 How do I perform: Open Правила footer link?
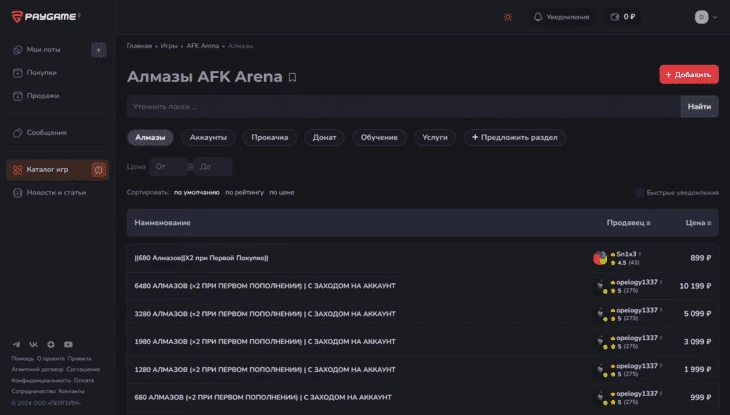tap(79, 359)
